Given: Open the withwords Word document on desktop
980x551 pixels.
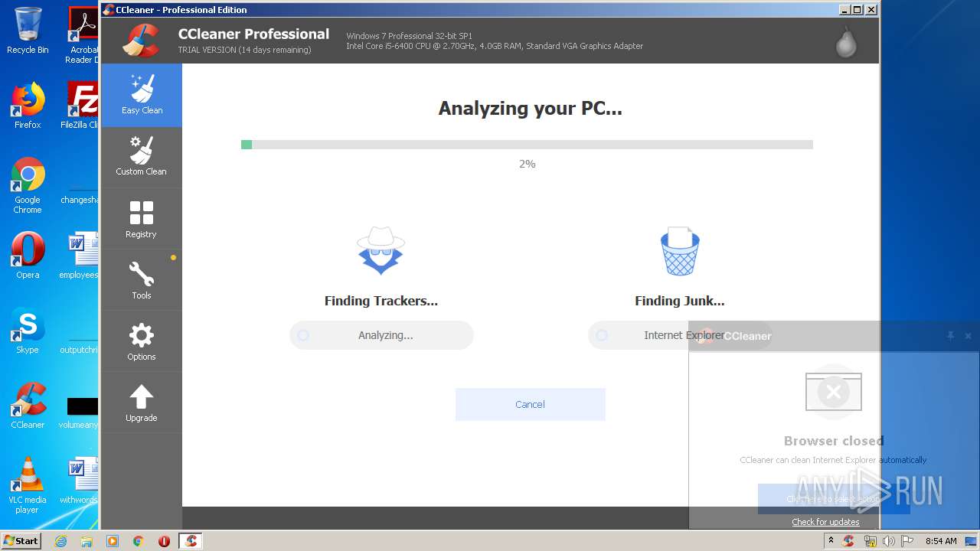Looking at the screenshot, I should click(x=81, y=480).
